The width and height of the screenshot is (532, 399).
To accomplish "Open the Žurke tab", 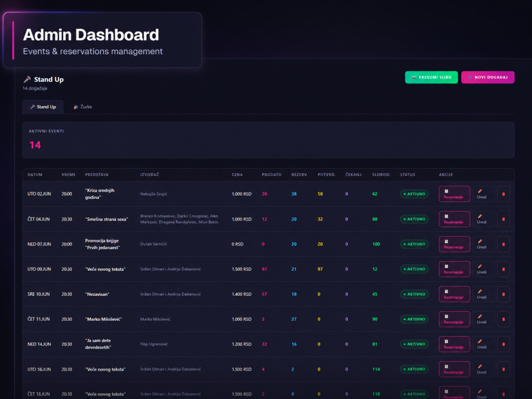I will tap(83, 107).
